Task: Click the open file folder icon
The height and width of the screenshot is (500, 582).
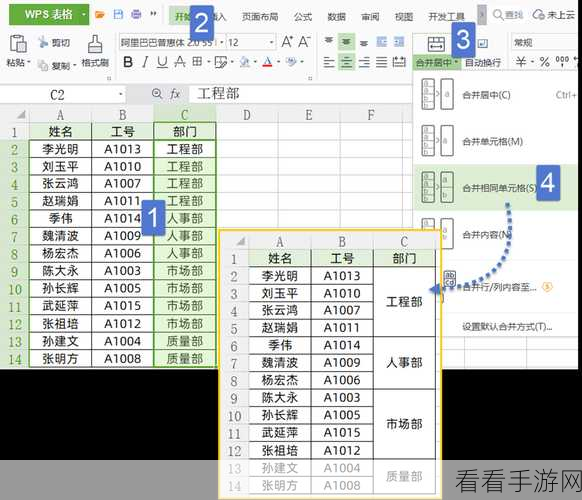Action: point(99,14)
